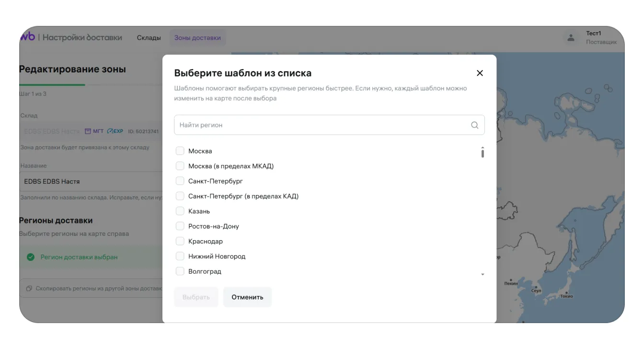Viewport: 644px width, 349px height.
Task: Click the Регион доставки выбран status text
Action: (79, 257)
